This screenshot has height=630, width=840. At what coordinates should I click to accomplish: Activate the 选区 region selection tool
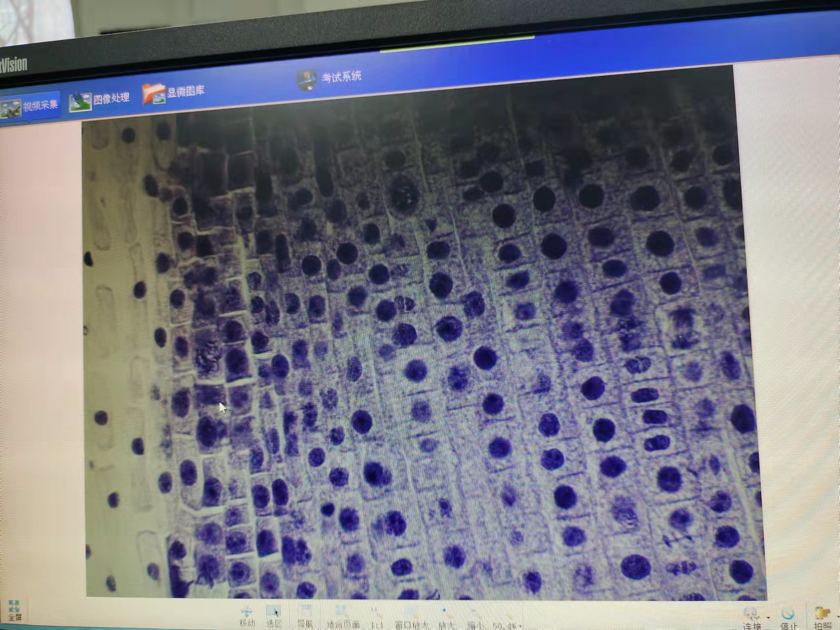pyautogui.click(x=274, y=616)
